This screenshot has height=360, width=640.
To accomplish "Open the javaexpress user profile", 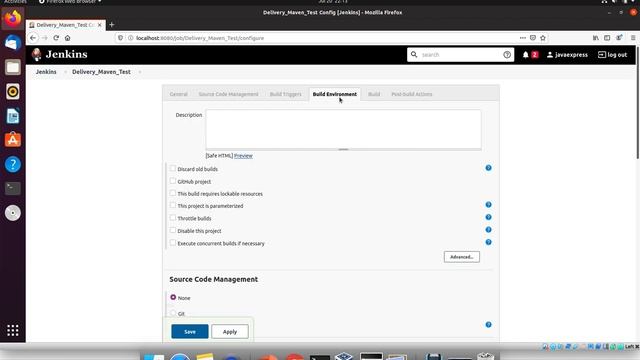I will click(567, 55).
